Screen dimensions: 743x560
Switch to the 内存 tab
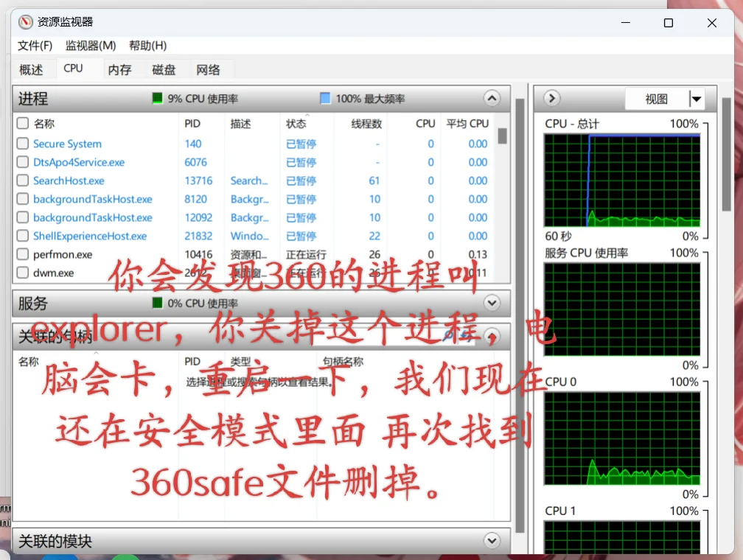pyautogui.click(x=119, y=69)
